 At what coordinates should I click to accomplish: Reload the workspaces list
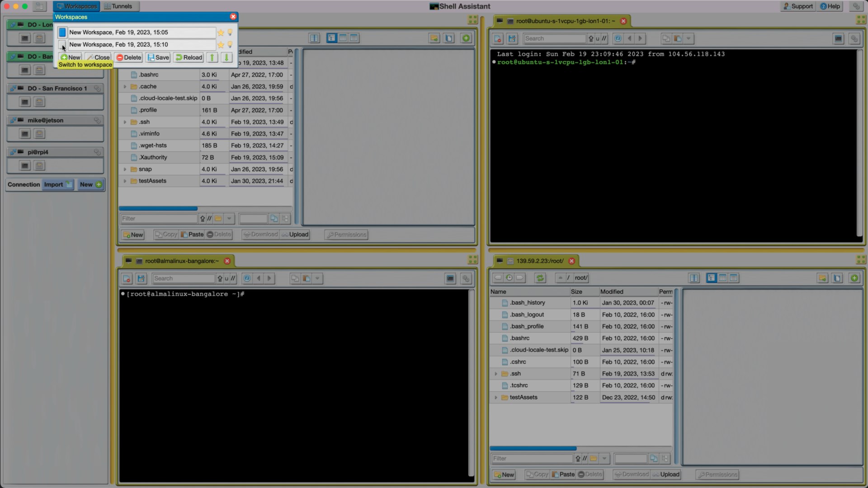pyautogui.click(x=189, y=57)
